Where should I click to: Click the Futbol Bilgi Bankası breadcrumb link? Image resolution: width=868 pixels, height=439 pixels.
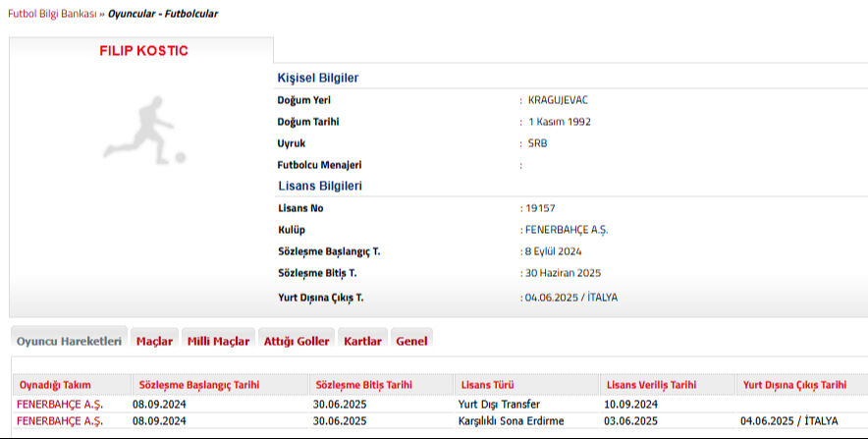coord(51,14)
